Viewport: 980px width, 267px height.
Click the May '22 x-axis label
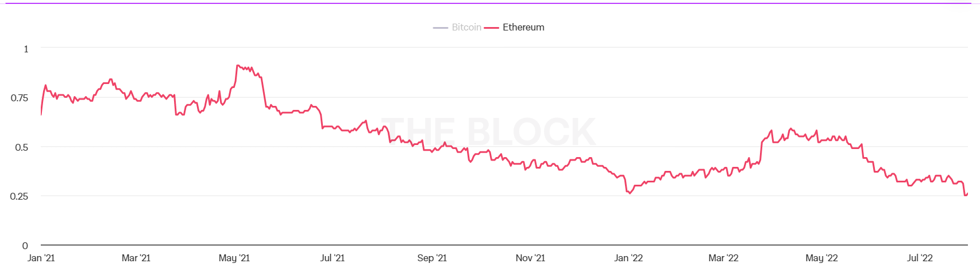coord(821,258)
